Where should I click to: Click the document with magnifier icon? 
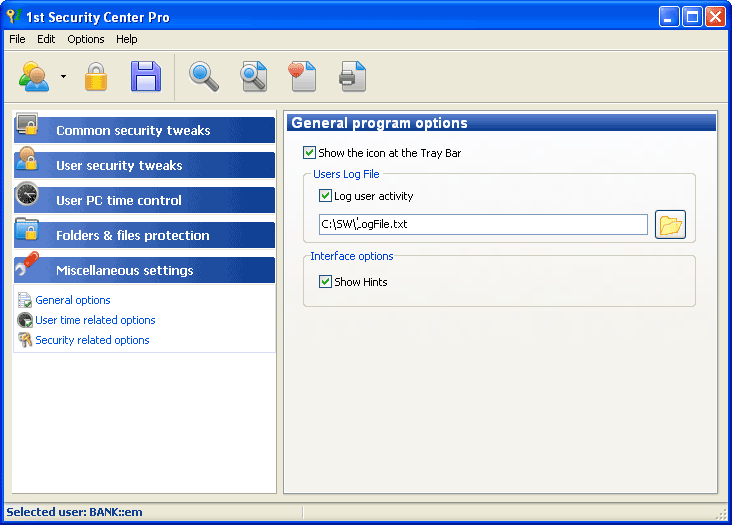254,77
